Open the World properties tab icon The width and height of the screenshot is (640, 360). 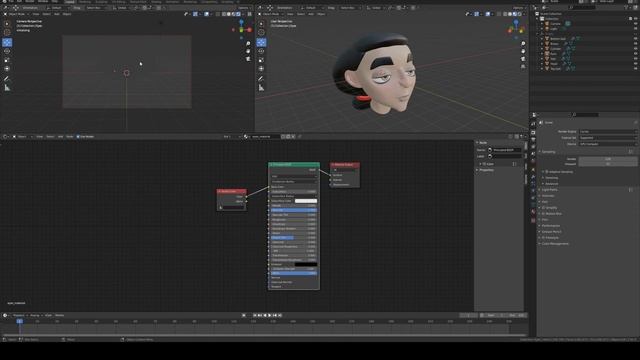533,161
